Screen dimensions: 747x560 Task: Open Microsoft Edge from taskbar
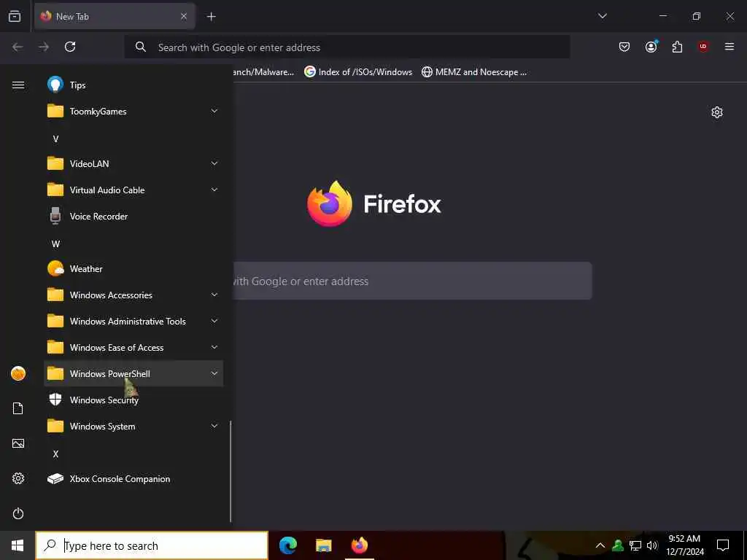(287, 545)
